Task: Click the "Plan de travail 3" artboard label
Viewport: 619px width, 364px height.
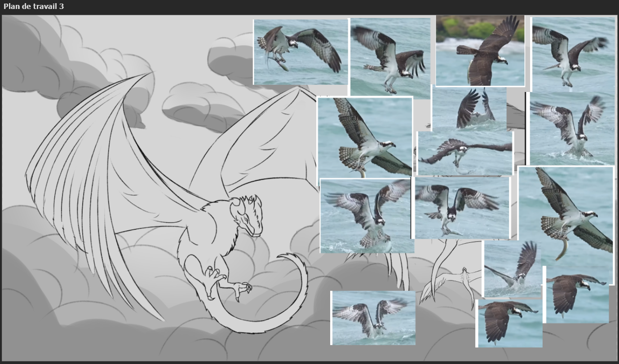Action: tap(34, 6)
